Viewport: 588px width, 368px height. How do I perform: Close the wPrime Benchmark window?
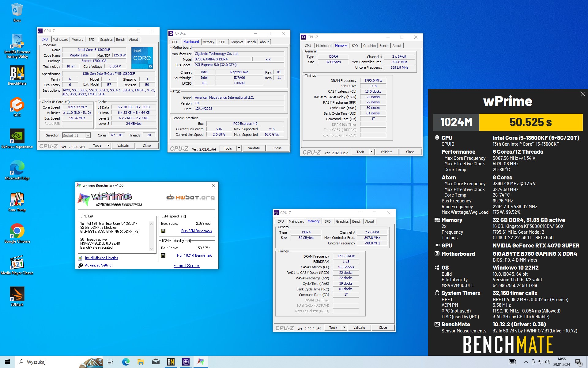click(x=214, y=186)
